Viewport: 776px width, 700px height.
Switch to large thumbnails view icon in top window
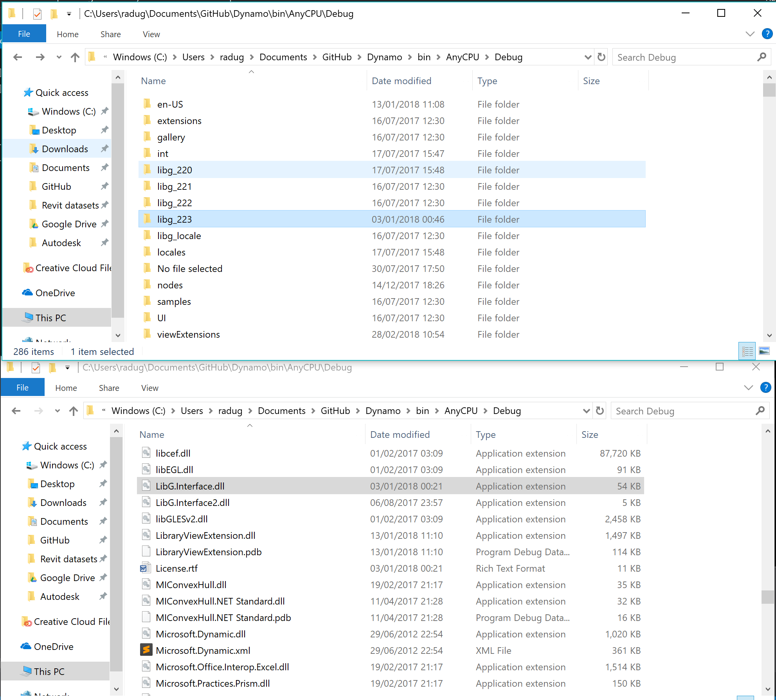764,351
